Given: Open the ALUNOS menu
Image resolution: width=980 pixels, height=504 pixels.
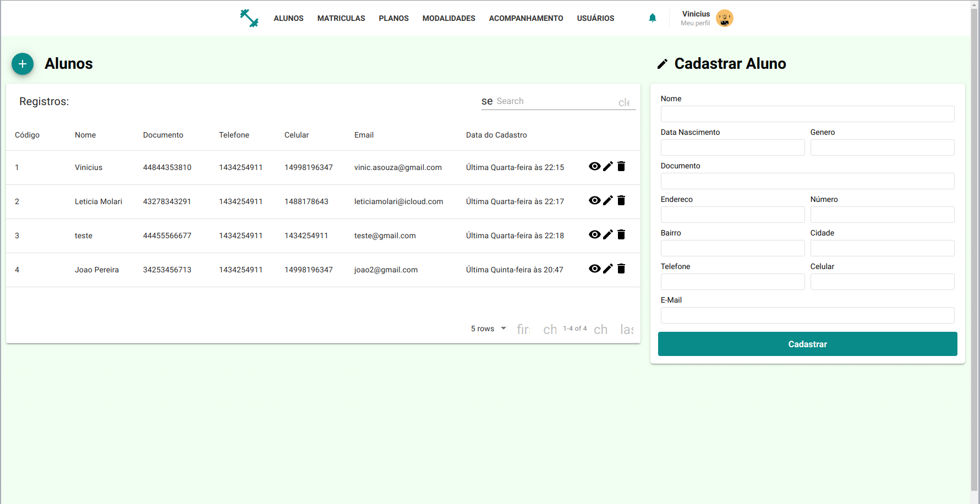Looking at the screenshot, I should coord(288,18).
